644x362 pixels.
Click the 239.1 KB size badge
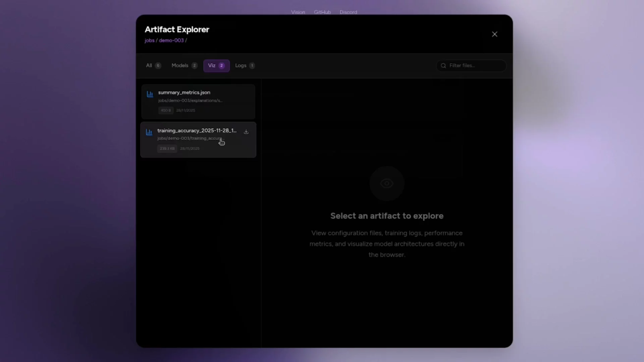point(167,148)
